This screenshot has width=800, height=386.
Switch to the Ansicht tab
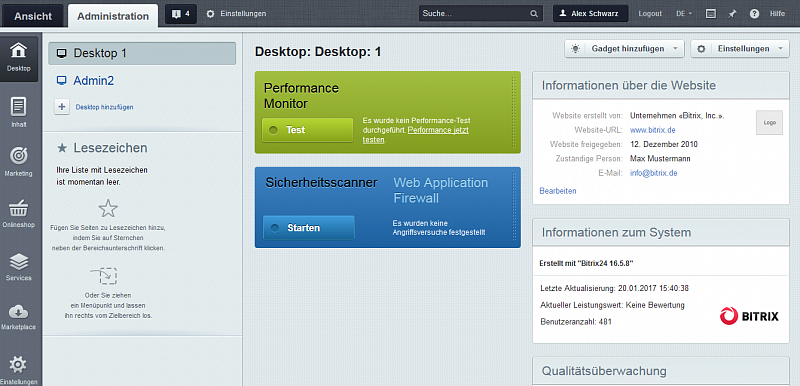33,16
